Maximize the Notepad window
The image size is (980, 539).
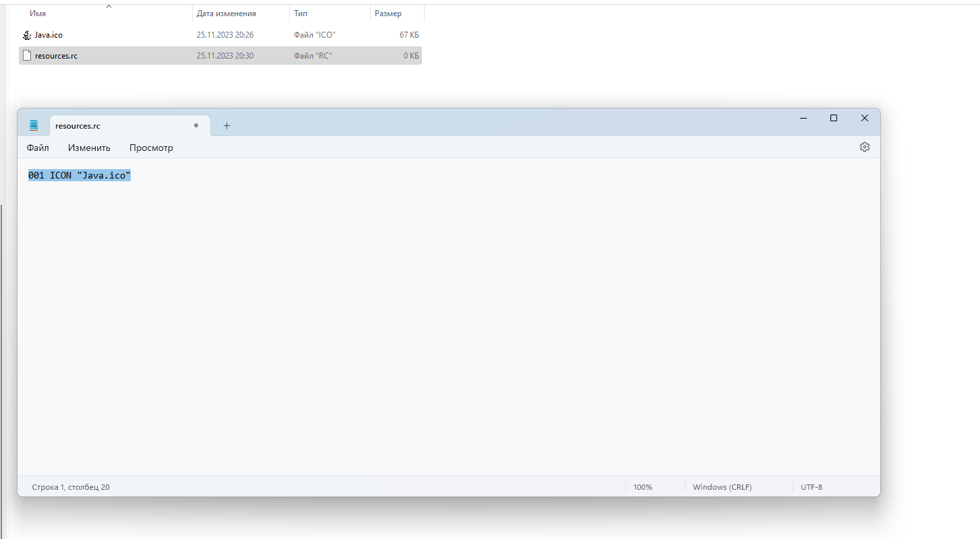[834, 118]
